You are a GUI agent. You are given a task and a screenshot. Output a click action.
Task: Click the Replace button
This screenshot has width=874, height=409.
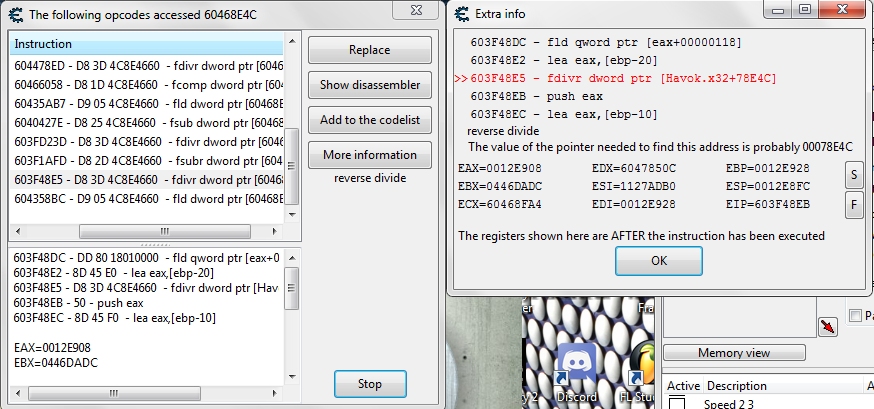click(370, 50)
